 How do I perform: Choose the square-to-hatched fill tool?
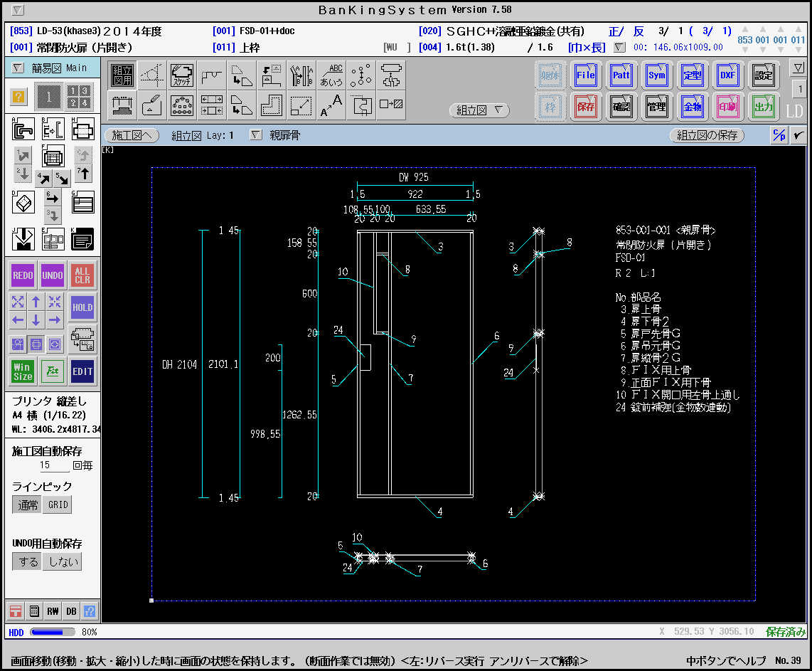391,105
